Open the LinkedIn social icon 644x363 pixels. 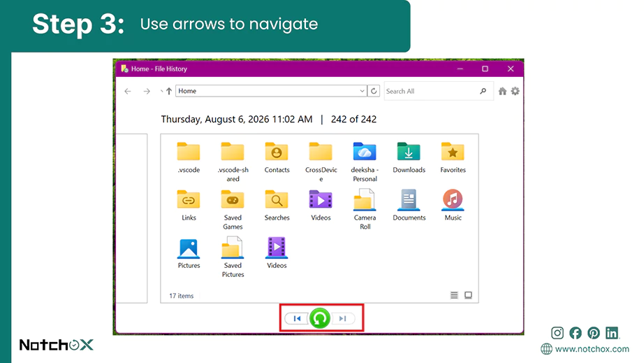(612, 333)
